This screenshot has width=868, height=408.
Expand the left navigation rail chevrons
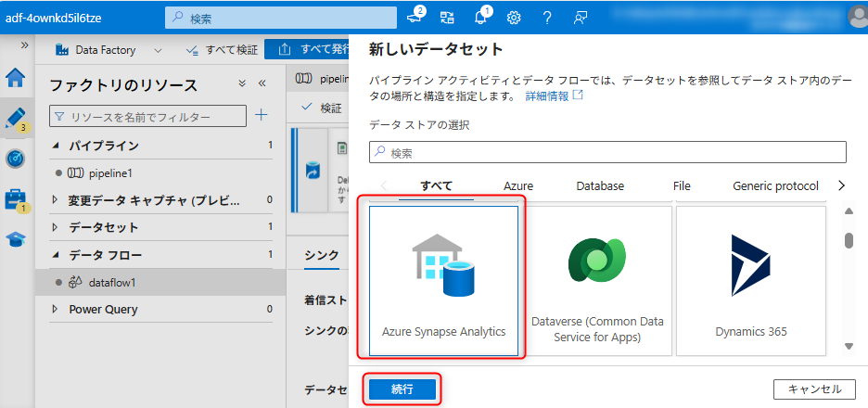click(x=24, y=45)
